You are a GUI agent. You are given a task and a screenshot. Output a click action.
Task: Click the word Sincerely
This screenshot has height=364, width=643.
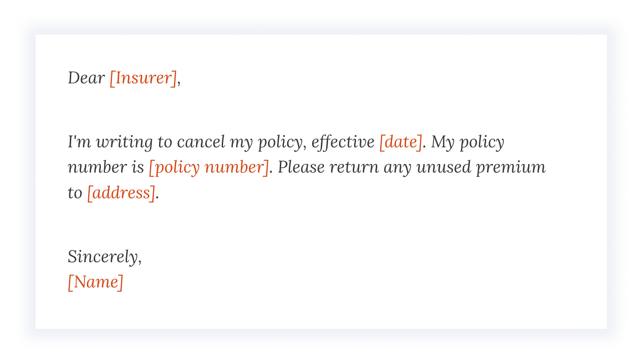(103, 257)
